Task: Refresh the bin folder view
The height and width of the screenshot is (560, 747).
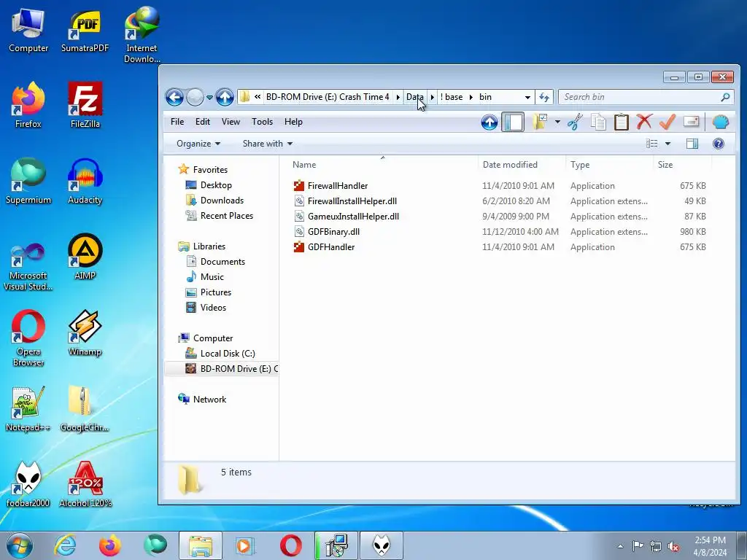Action: (x=544, y=97)
